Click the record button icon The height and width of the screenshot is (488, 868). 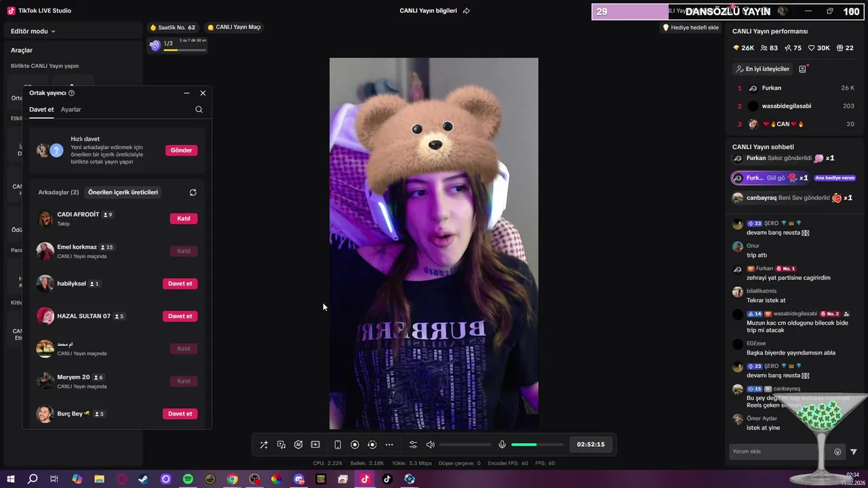click(355, 445)
